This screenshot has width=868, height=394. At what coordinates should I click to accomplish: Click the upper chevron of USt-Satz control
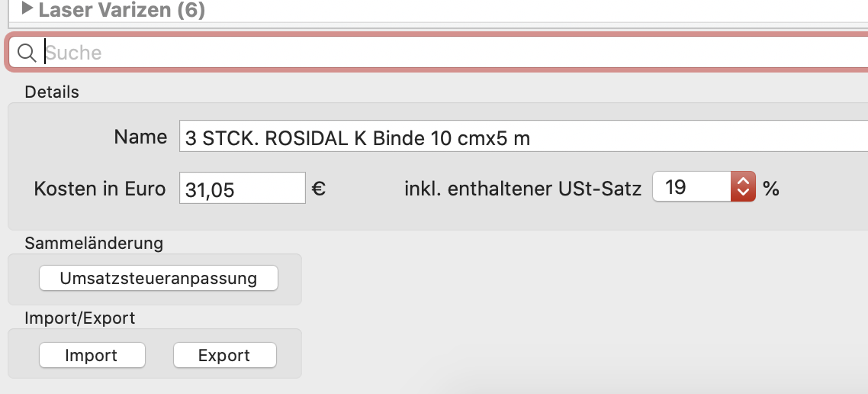[743, 180]
